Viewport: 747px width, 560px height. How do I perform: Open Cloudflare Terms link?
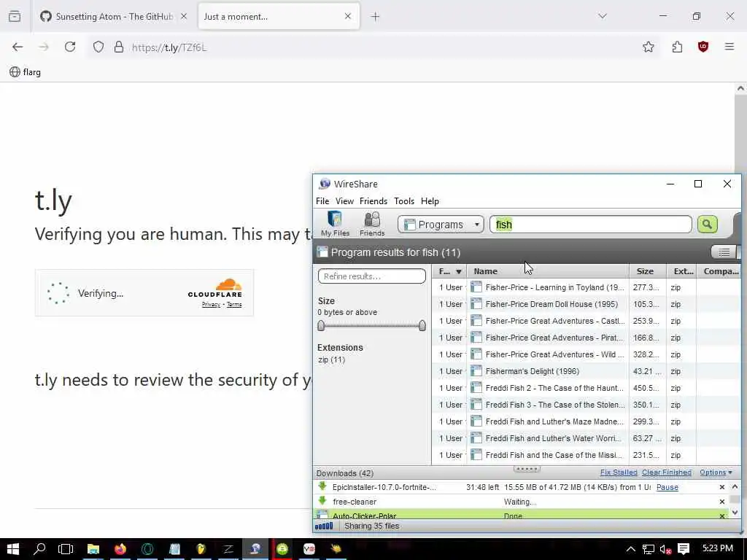(x=234, y=304)
